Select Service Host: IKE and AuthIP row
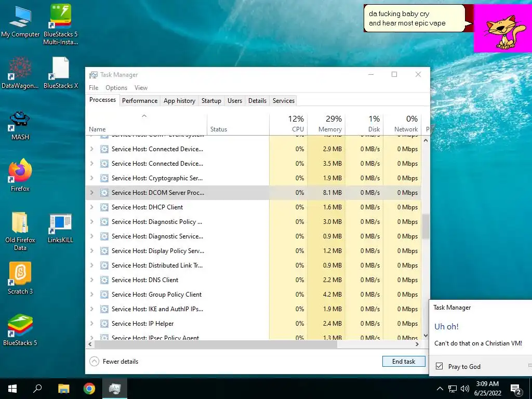 254,309
